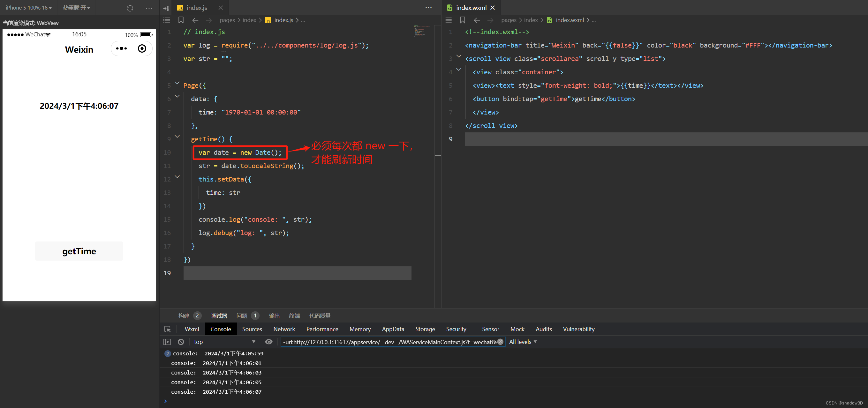The width and height of the screenshot is (868, 408).
Task: Switch to the Sources devtools tab
Action: click(x=252, y=329)
